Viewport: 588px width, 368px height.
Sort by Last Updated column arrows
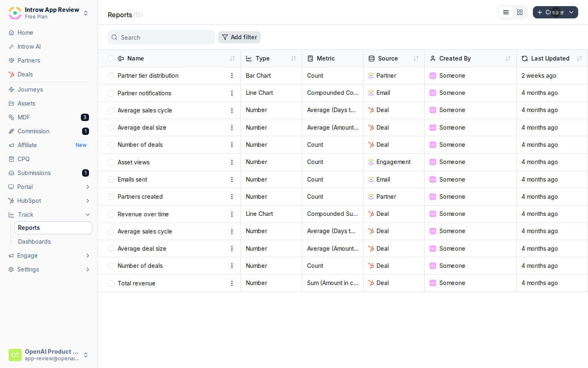point(579,58)
